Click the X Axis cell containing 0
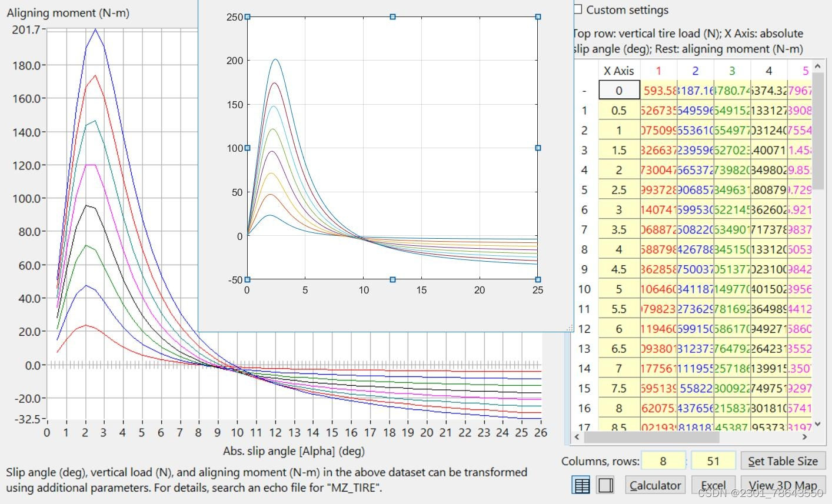 point(619,91)
